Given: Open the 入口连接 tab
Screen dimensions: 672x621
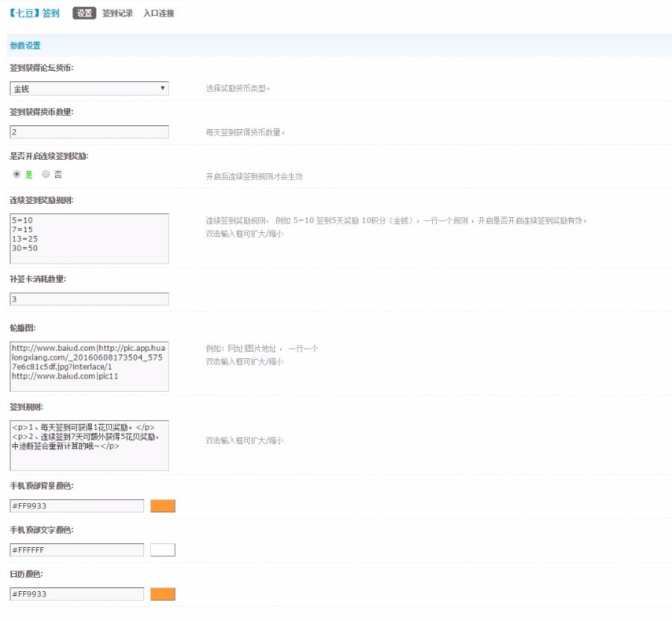Looking at the screenshot, I should [157, 13].
